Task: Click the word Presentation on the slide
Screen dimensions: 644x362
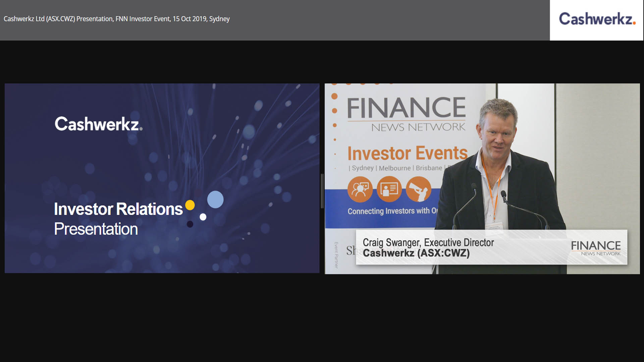Action: pyautogui.click(x=96, y=229)
